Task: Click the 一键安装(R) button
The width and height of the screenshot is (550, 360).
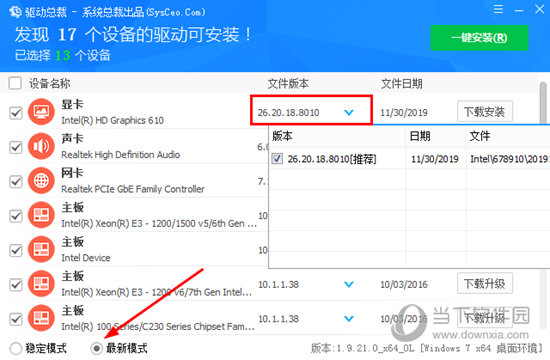Action: (479, 38)
